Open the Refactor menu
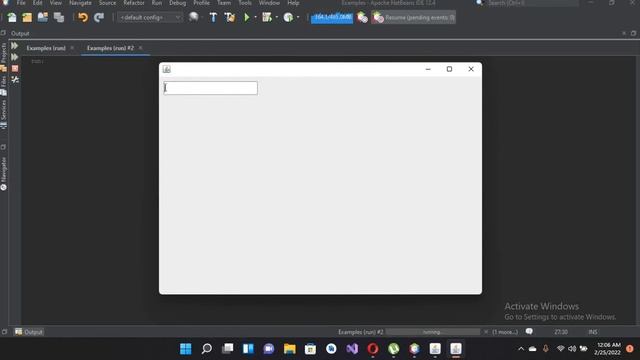 pyautogui.click(x=134, y=3)
